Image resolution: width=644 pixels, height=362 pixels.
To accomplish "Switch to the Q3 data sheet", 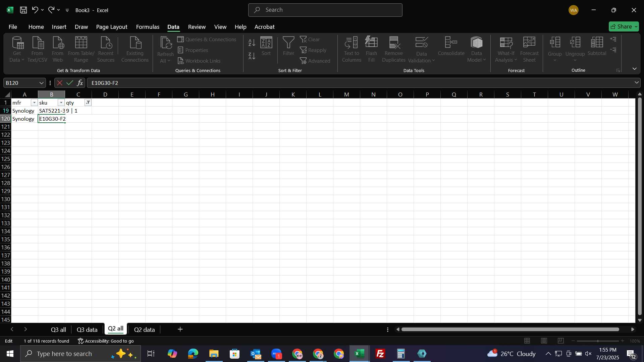I will (x=87, y=330).
